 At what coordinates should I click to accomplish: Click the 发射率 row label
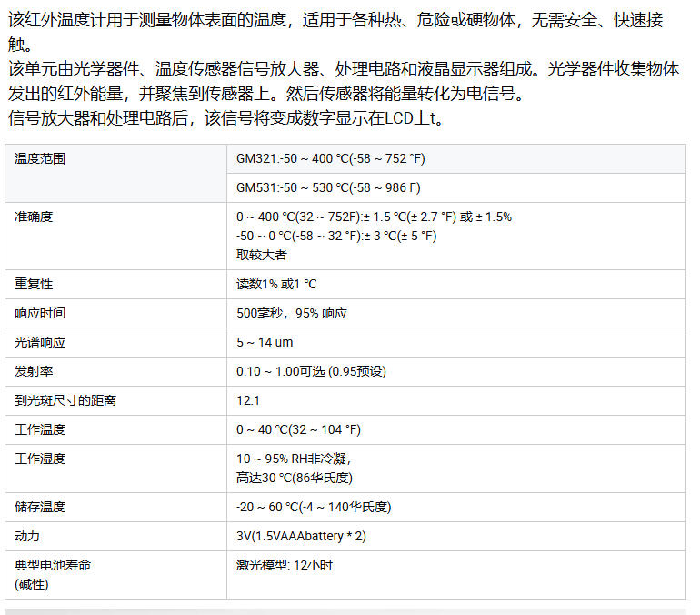[x=34, y=371]
